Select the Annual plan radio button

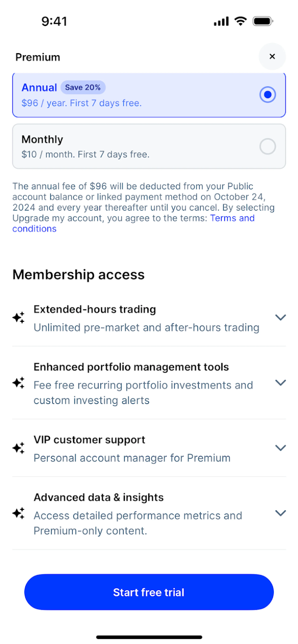(267, 95)
